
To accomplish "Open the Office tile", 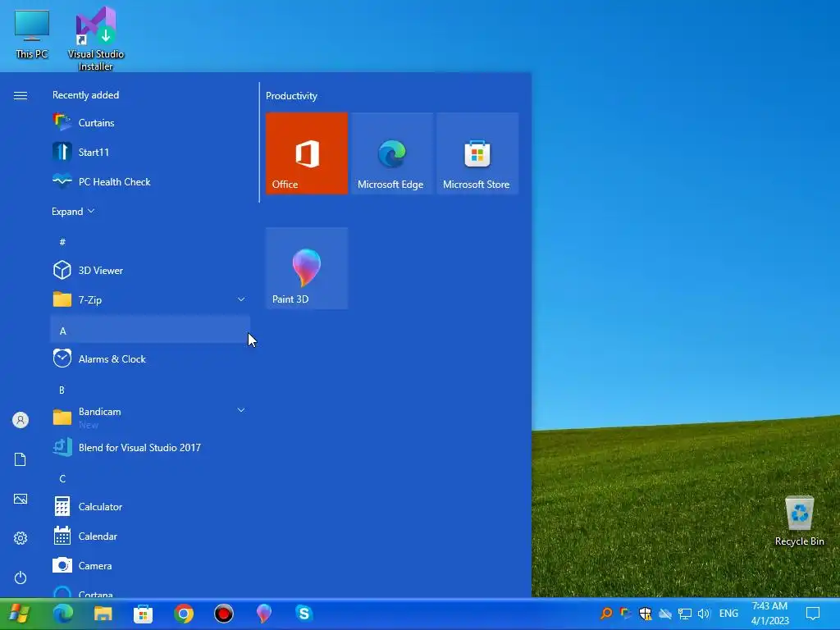I will click(x=307, y=153).
